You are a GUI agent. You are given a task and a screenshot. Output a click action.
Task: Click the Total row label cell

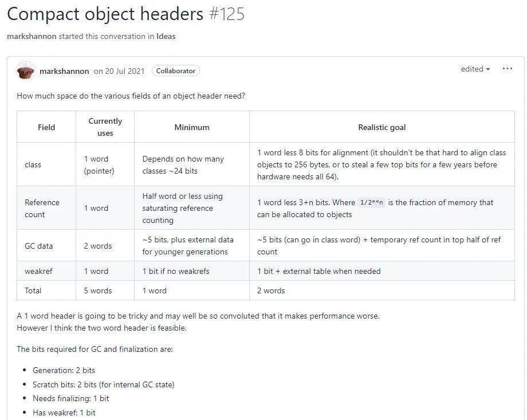pos(33,291)
